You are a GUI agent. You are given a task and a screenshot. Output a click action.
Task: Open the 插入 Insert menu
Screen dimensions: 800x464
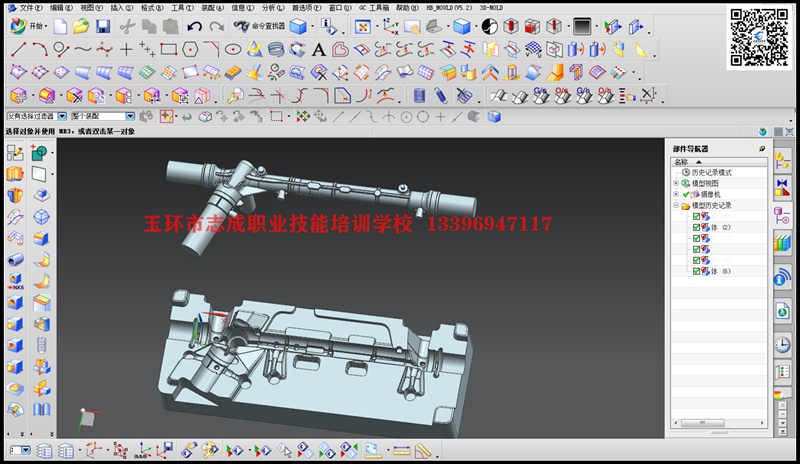(x=121, y=8)
